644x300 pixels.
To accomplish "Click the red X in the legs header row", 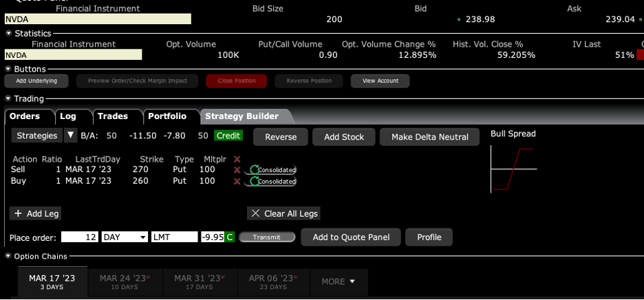I will tap(237, 159).
